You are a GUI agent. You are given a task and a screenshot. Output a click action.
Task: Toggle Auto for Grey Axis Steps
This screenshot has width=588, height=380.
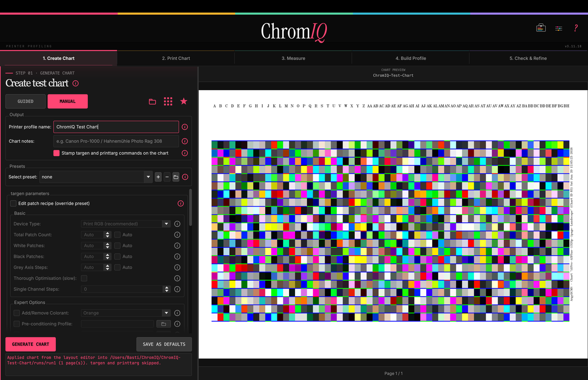click(118, 267)
